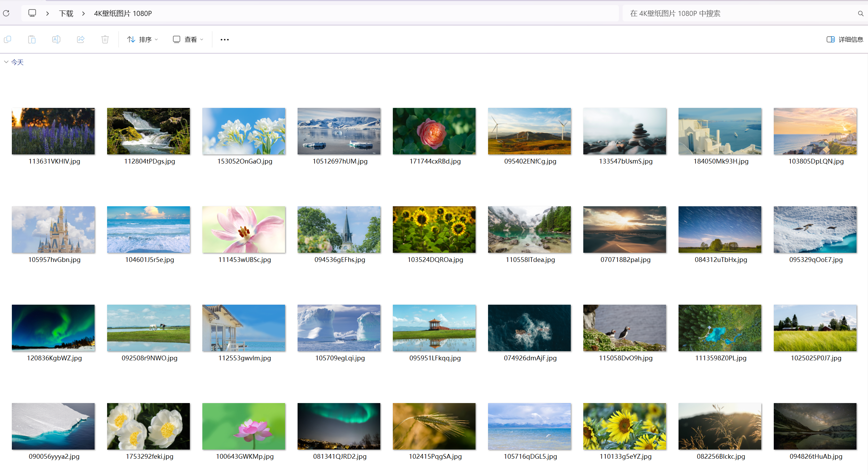This screenshot has width=868, height=475.
Task: Click the rename icon in toolbar
Action: pos(56,39)
